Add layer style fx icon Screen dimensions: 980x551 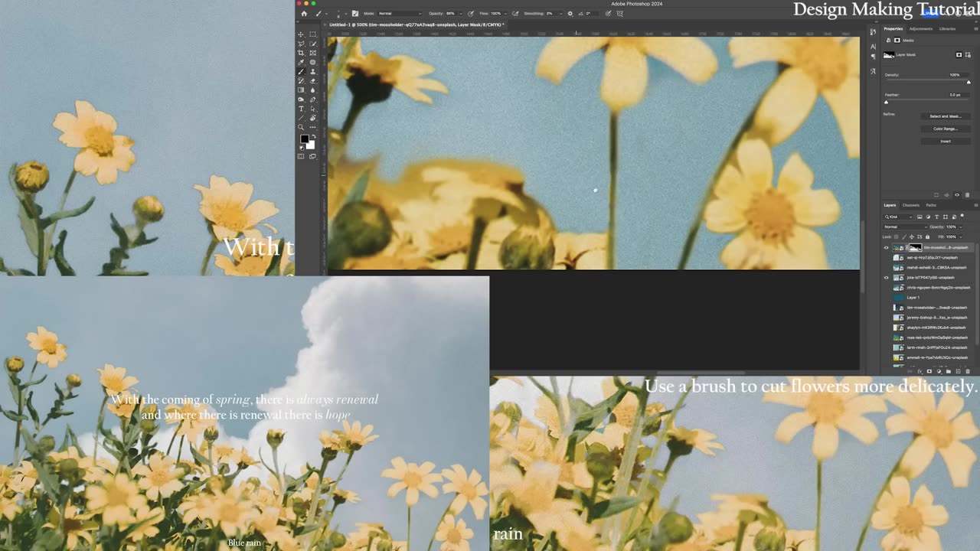920,371
